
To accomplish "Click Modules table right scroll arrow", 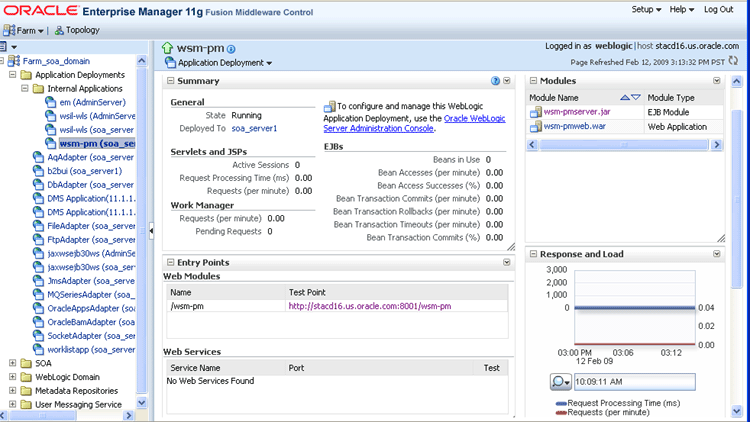I will pyautogui.click(x=716, y=144).
